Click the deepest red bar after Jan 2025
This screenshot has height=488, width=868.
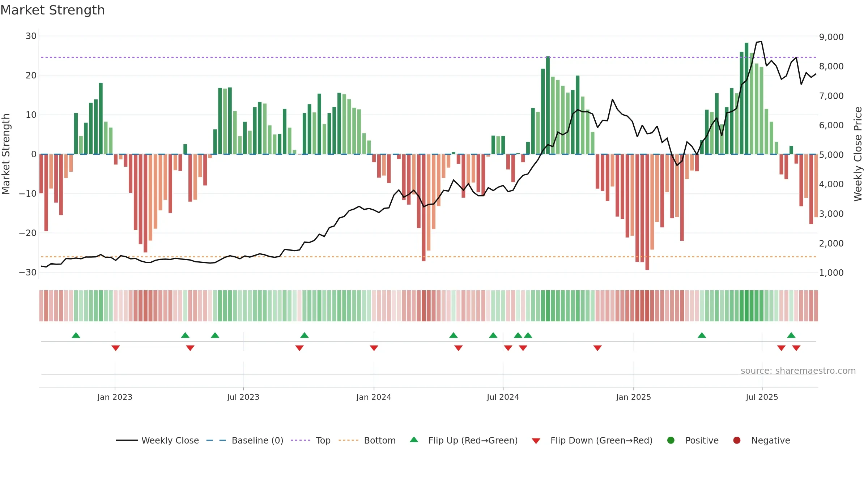click(x=647, y=212)
